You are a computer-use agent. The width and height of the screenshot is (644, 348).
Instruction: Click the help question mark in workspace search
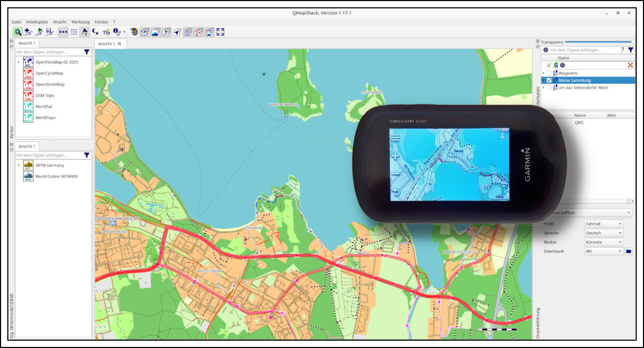[x=622, y=50]
